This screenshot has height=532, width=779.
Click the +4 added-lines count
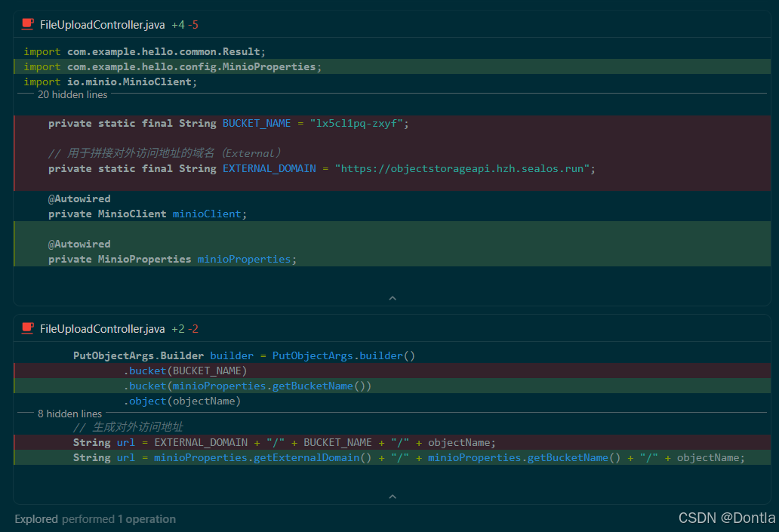tap(178, 25)
